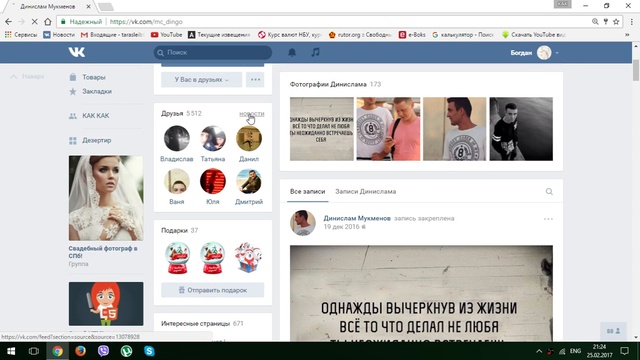Open the zoom magnifier icon in address bar
Image resolution: width=640 pixels, height=360 pixels.
click(595, 22)
